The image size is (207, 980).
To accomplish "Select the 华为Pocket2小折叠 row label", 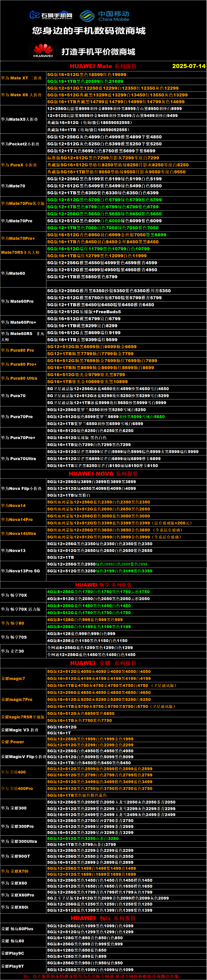I will (x=20, y=144).
